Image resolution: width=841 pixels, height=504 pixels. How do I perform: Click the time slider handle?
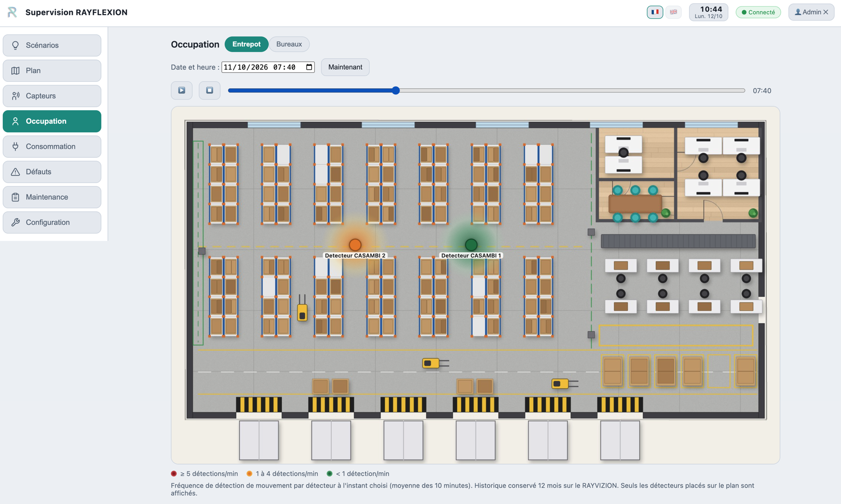pos(396,91)
